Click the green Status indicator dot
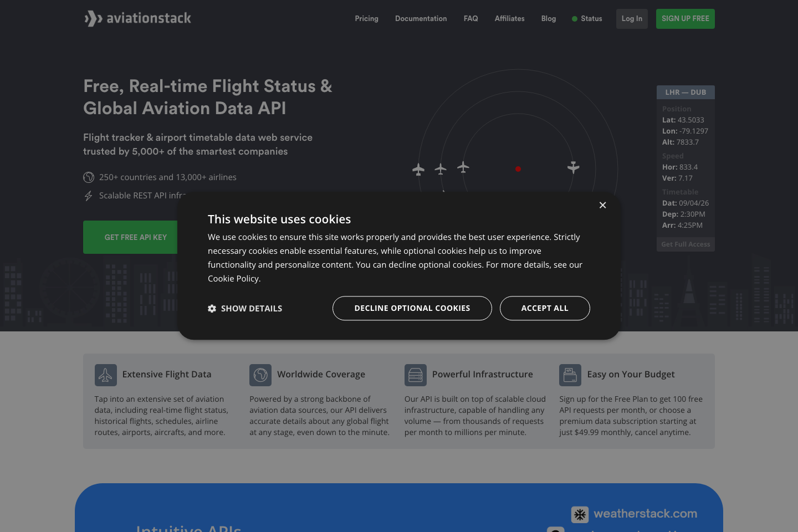The width and height of the screenshot is (798, 532). point(575,18)
